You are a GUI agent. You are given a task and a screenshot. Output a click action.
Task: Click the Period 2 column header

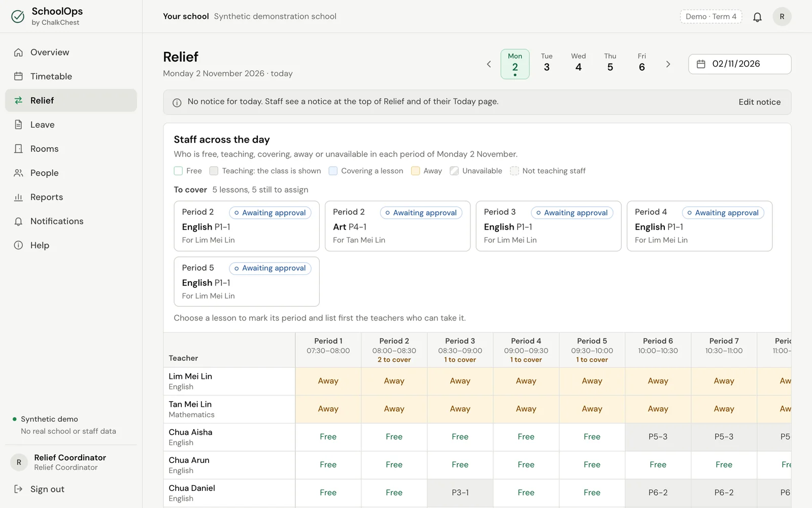[394, 350]
